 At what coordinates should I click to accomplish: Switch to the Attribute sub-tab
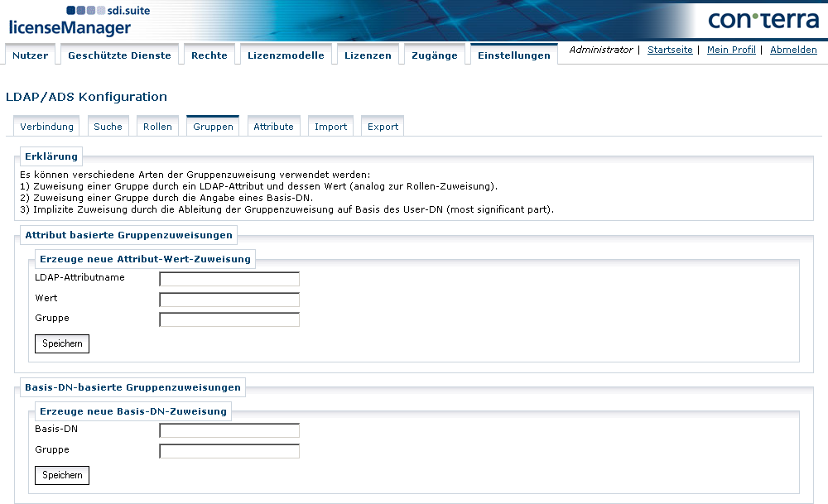pos(273,127)
